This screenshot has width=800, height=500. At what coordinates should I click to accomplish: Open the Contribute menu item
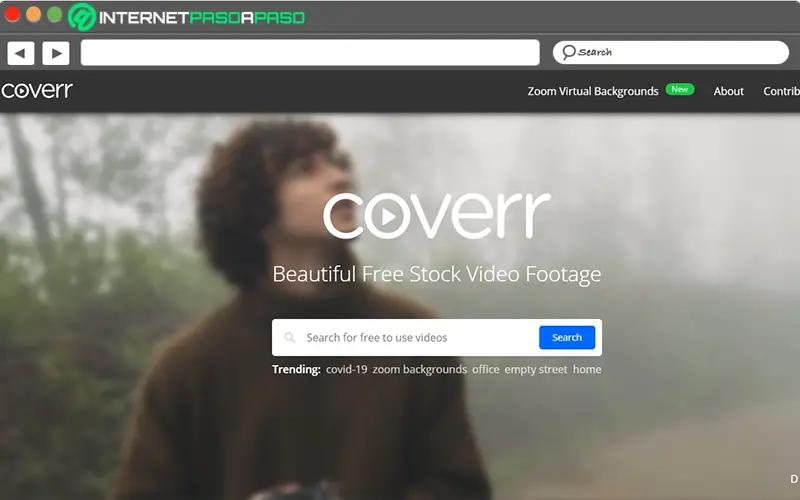781,91
